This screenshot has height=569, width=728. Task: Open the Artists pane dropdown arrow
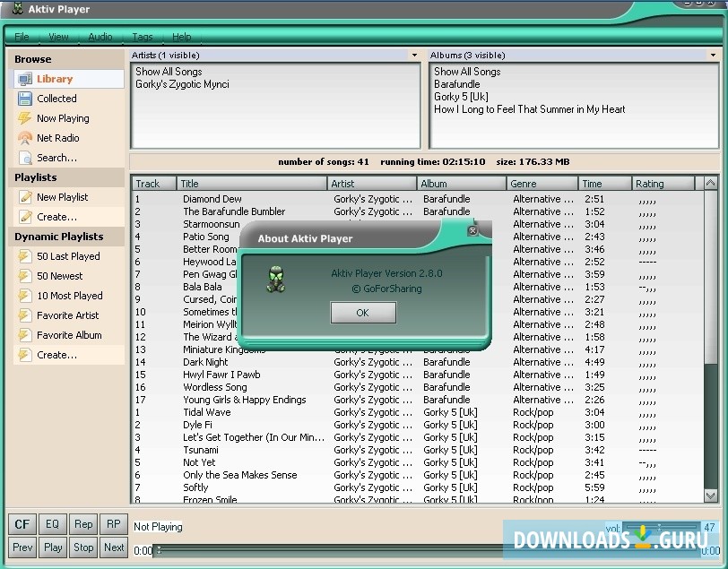click(414, 56)
